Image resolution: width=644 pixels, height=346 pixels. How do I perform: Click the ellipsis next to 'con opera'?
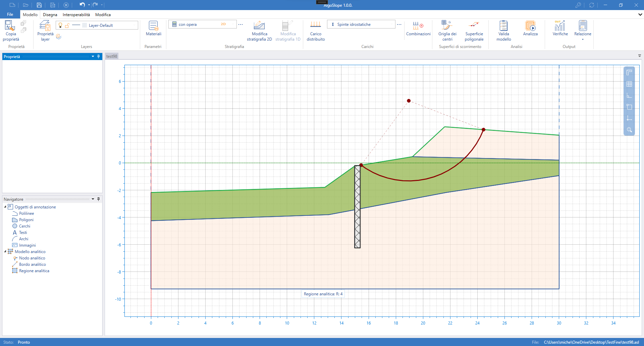(x=240, y=24)
